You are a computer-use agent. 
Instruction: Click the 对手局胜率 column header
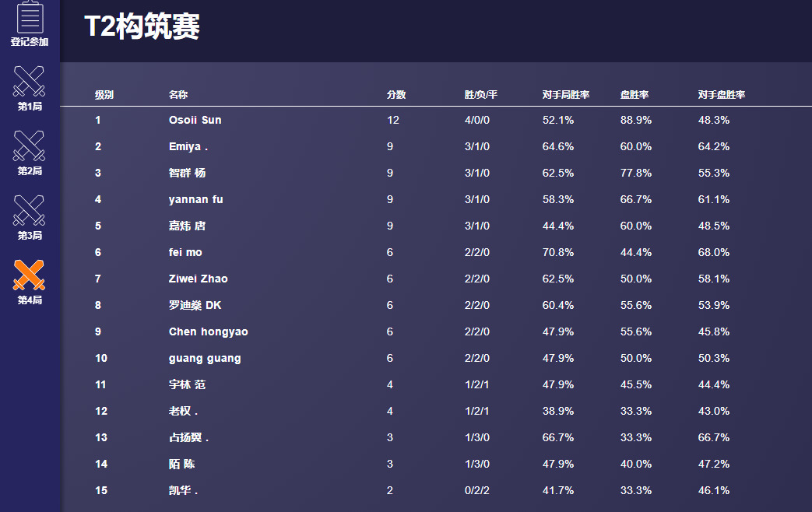566,95
